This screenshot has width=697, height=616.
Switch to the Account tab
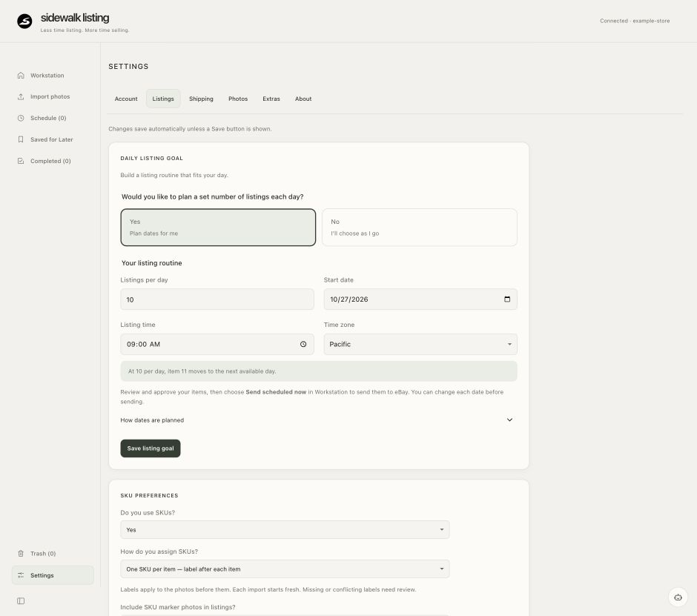[x=126, y=99]
